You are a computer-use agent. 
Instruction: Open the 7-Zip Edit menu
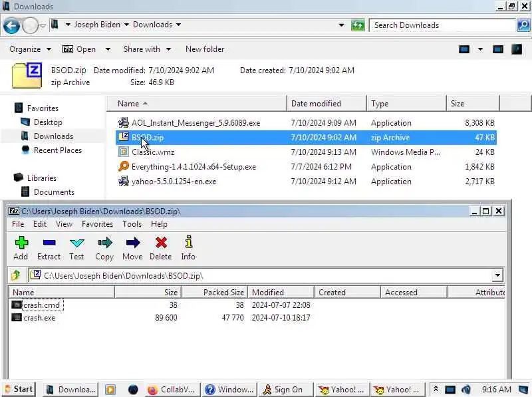tap(40, 224)
